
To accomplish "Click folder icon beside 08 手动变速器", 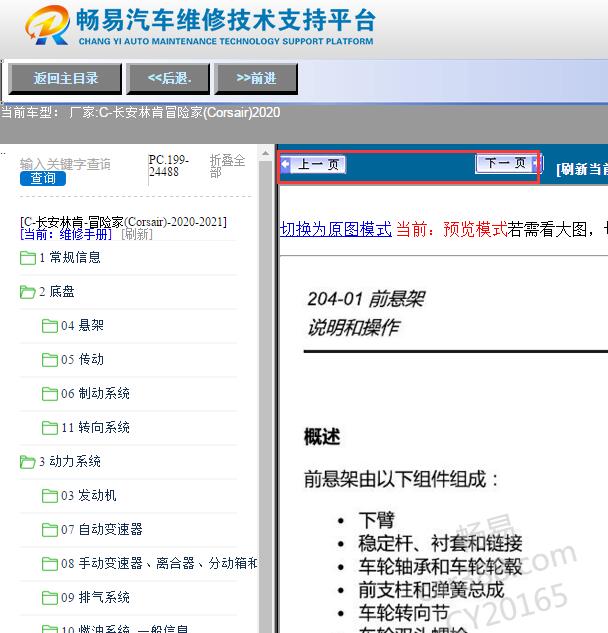I will click(x=50, y=564).
